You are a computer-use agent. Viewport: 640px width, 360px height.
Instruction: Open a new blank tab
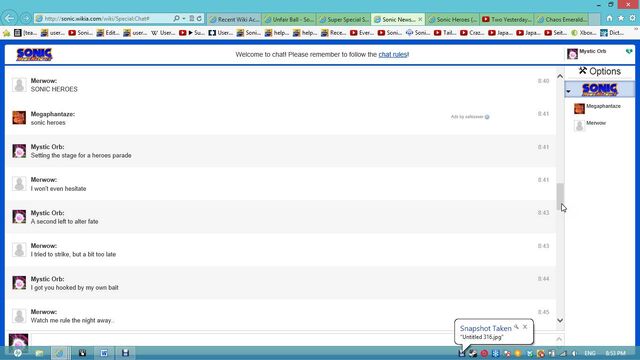pos(595,19)
